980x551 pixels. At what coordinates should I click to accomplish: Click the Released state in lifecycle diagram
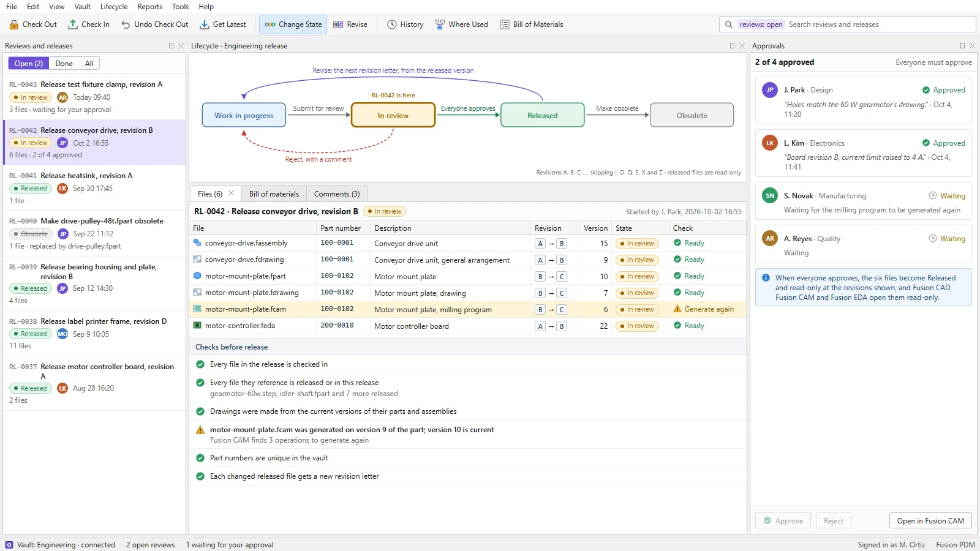click(543, 115)
